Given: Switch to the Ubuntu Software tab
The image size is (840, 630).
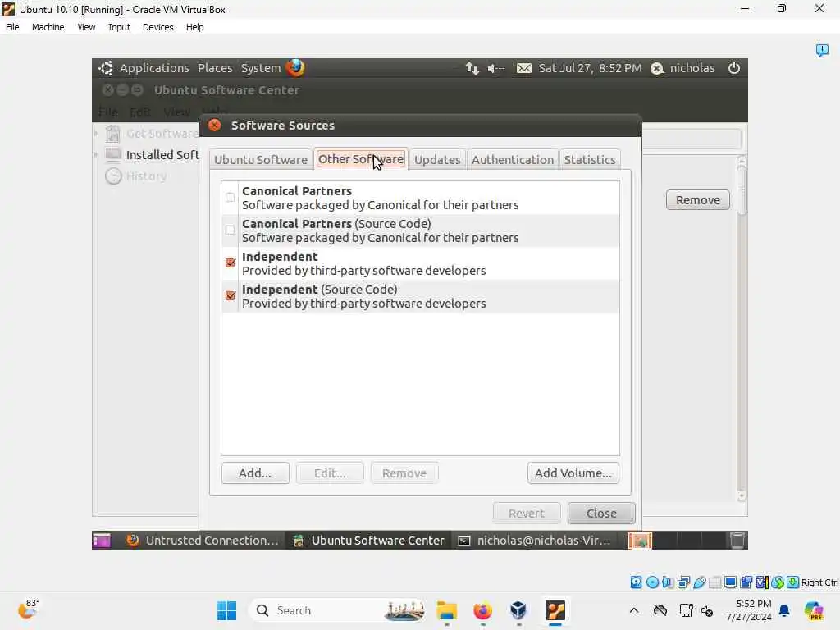Looking at the screenshot, I should (261, 160).
